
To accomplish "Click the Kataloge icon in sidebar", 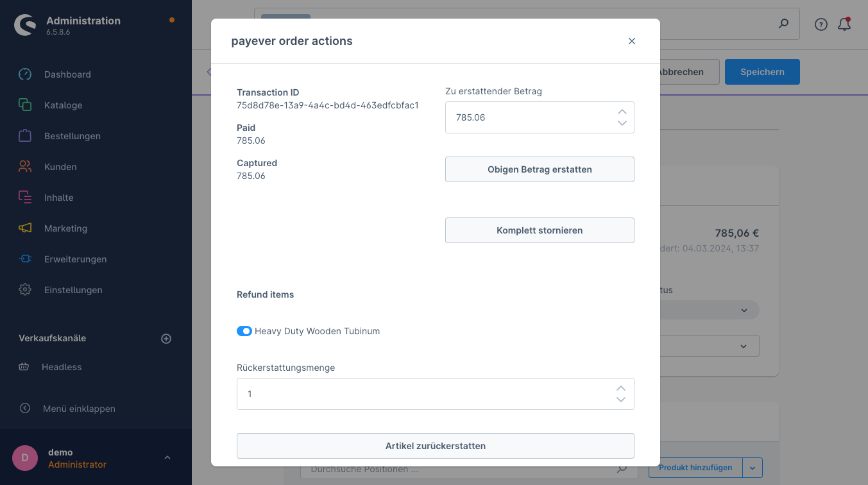I will pos(25,105).
